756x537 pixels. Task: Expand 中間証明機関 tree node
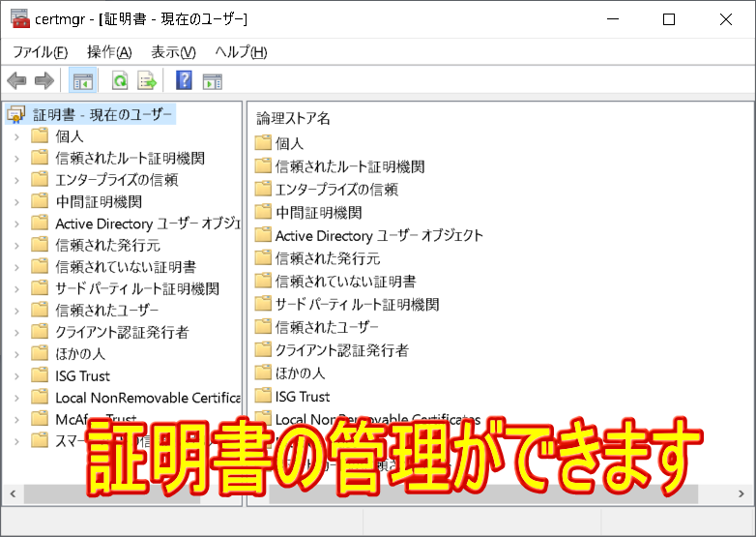point(16,201)
